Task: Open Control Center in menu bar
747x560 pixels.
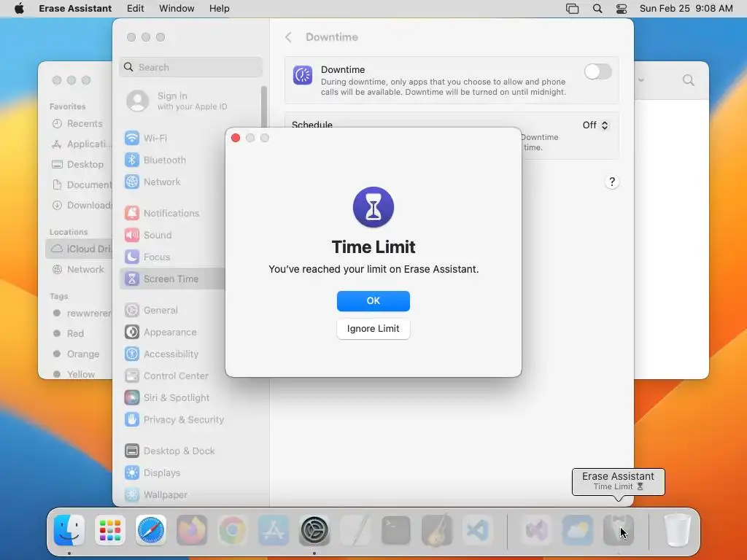Action: pos(622,9)
